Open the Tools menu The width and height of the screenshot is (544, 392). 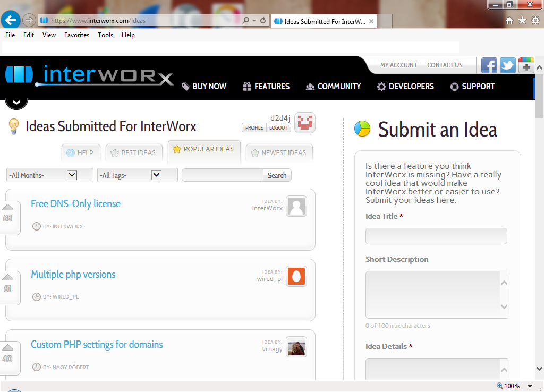(106, 35)
